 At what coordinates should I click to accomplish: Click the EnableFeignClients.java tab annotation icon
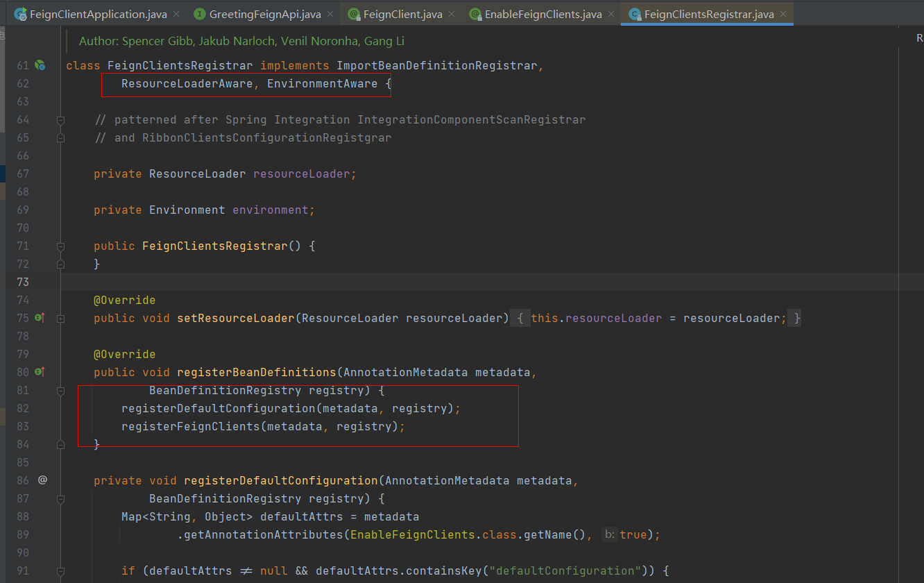475,14
